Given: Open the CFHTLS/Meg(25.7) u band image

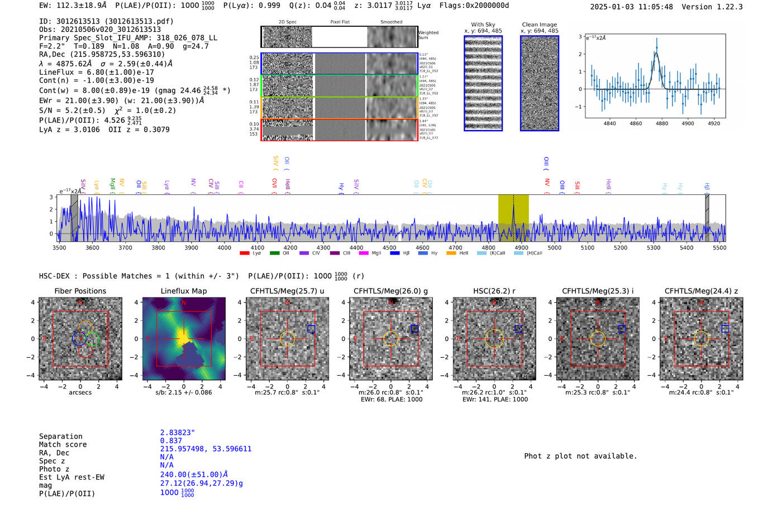Looking at the screenshot, I should coord(287,339).
